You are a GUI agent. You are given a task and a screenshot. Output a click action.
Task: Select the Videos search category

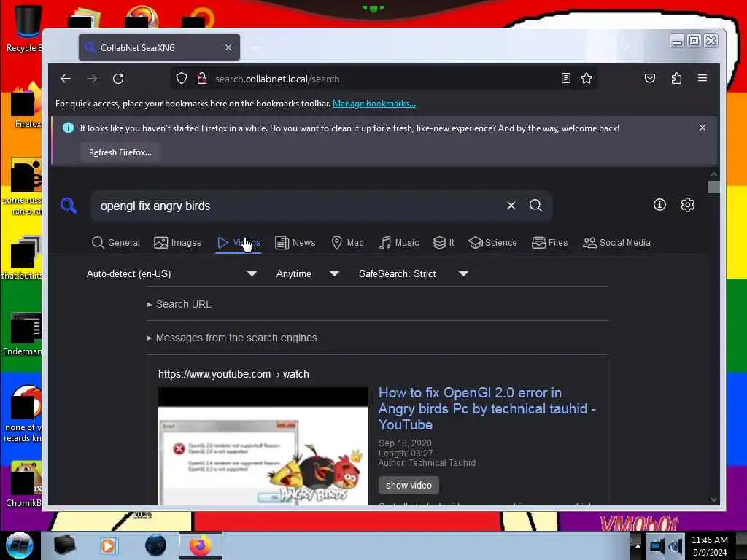(x=239, y=242)
